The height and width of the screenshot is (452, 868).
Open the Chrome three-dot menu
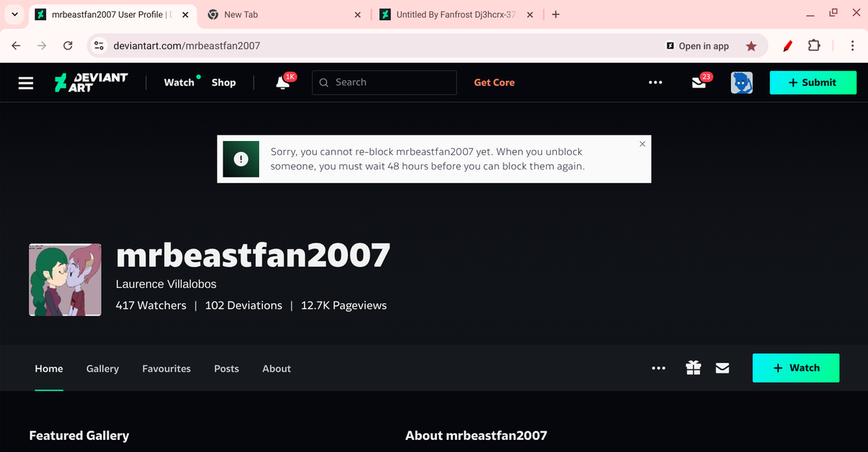(x=852, y=45)
